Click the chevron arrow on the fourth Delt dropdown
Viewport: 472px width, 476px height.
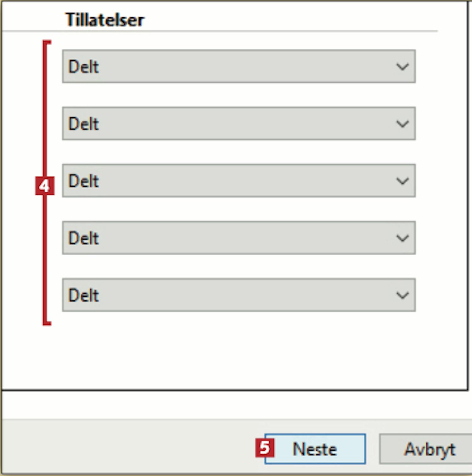pyautogui.click(x=402, y=238)
